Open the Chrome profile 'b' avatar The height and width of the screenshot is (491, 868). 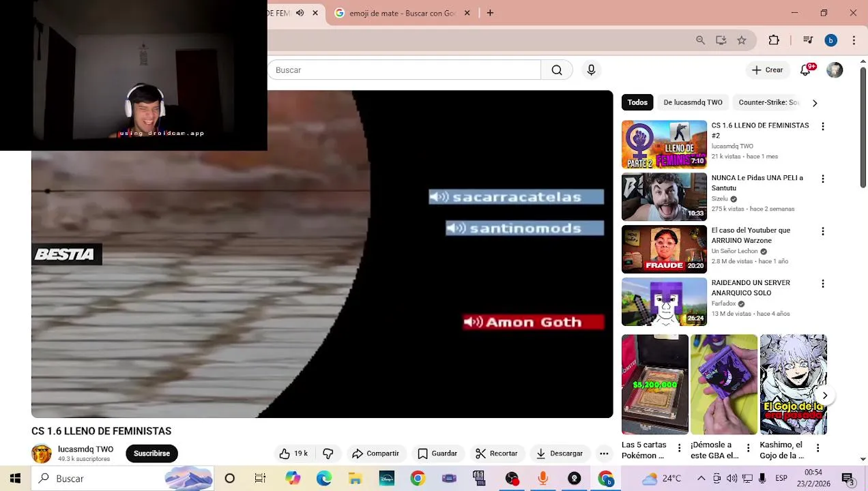tap(830, 40)
